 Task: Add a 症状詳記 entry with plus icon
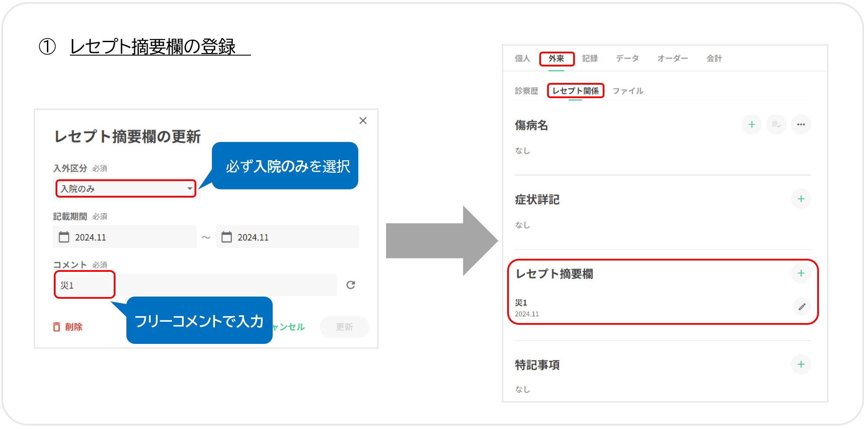pos(801,199)
